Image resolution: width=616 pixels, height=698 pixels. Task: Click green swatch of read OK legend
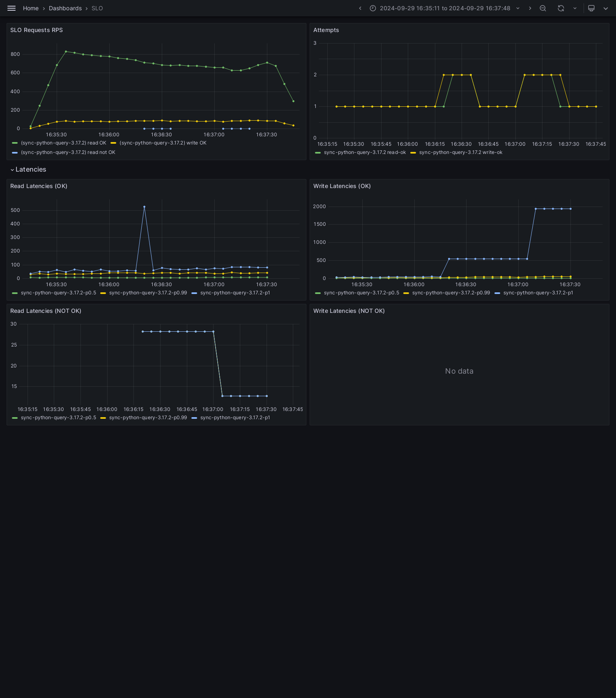click(15, 143)
